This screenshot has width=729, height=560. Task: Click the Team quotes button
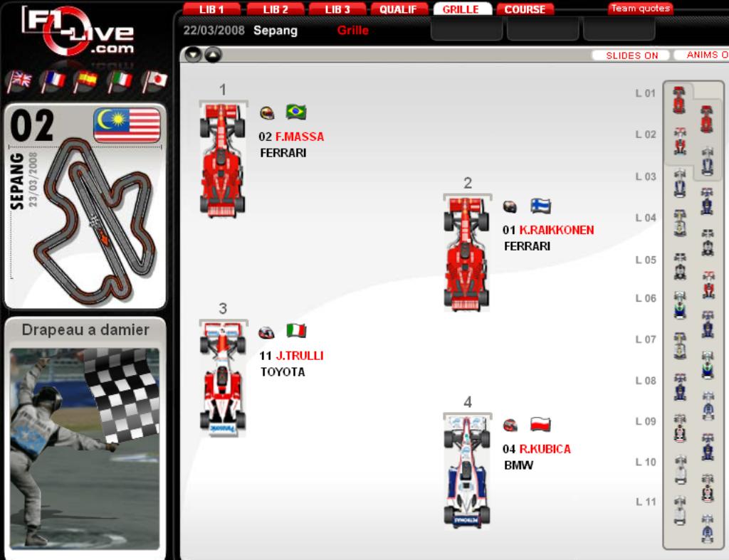640,9
